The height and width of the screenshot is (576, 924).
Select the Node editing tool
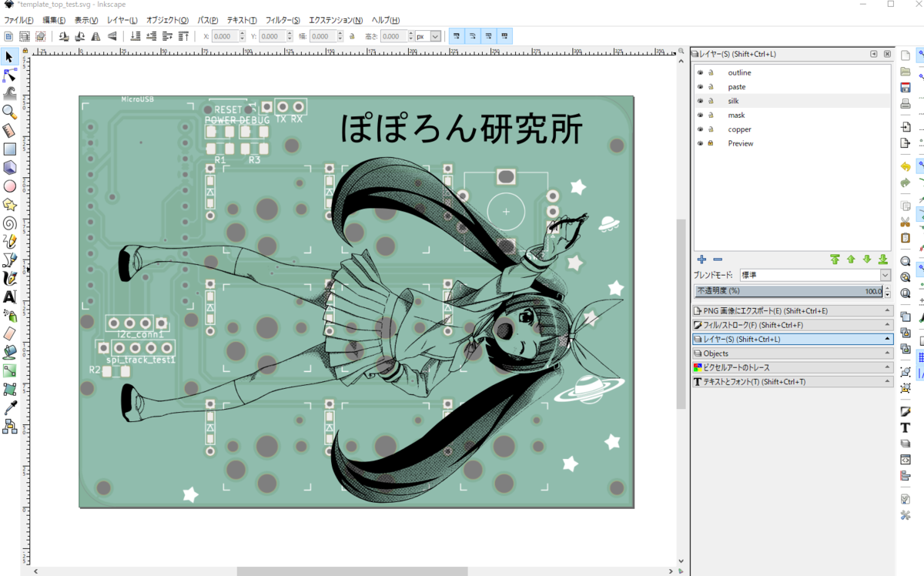click(9, 75)
